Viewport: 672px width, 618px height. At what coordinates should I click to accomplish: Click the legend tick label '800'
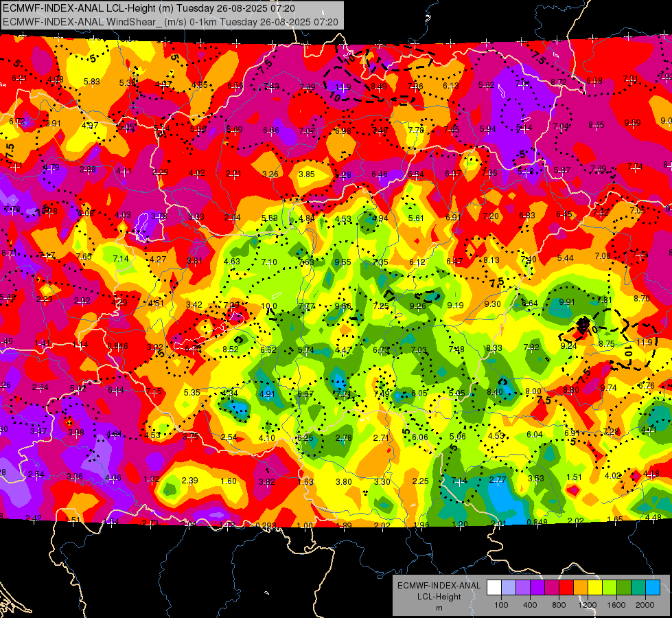point(559,605)
